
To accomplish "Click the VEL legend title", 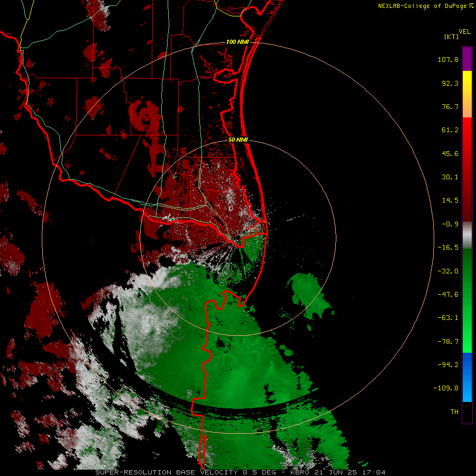I will (464, 32).
